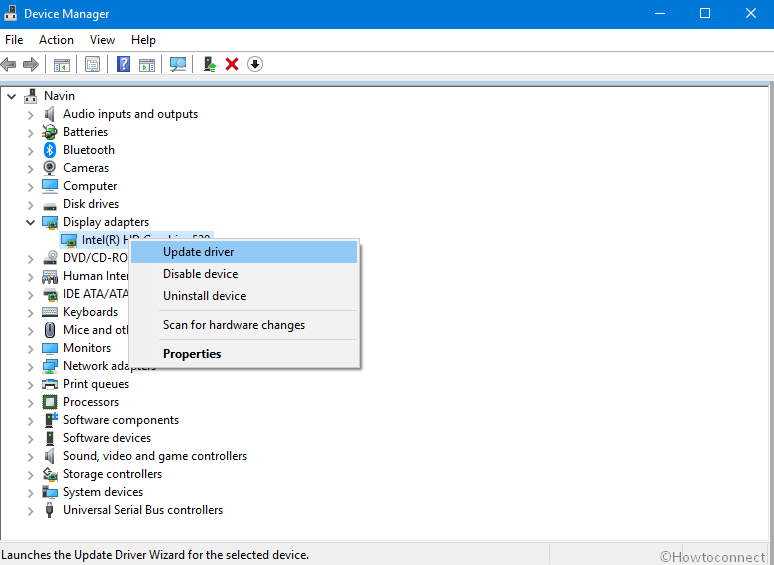The height and width of the screenshot is (565, 774).
Task: Collapse the Navin root node
Action: point(12,96)
